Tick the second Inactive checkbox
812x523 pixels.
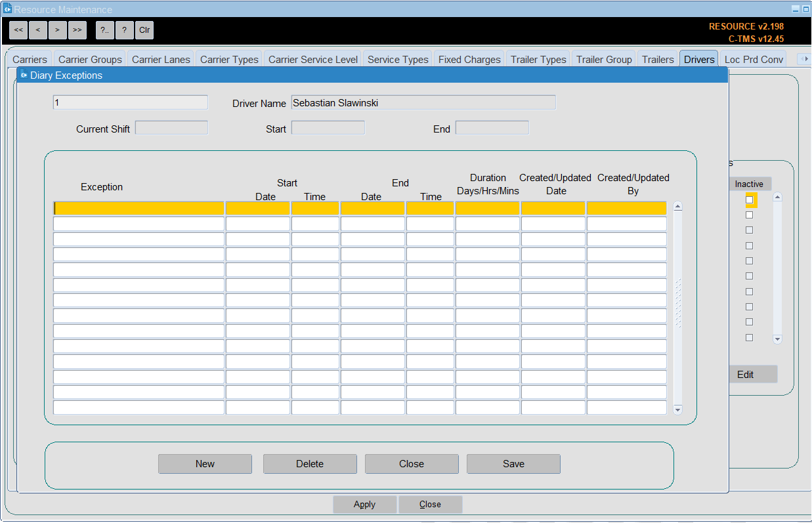749,215
